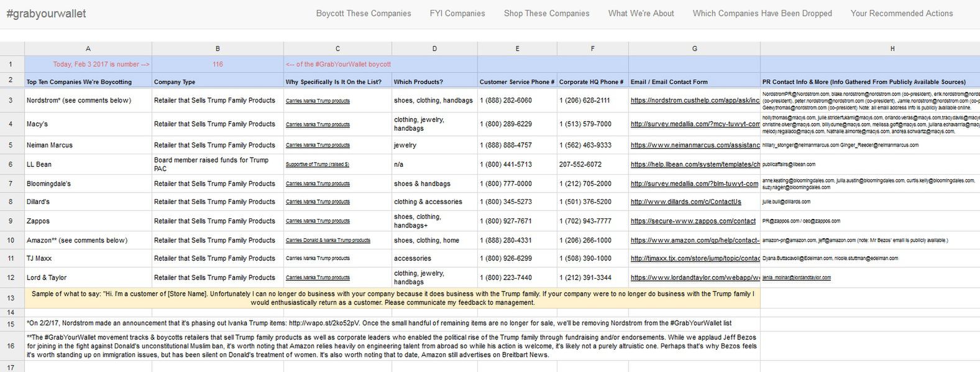Select column F header
Viewport: 980px width, 372px height.
click(x=593, y=49)
